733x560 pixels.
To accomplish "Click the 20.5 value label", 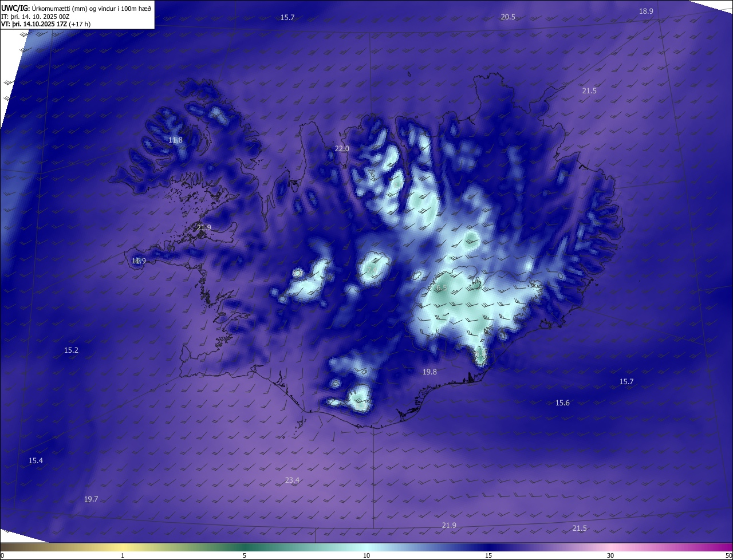I will click(x=508, y=17).
